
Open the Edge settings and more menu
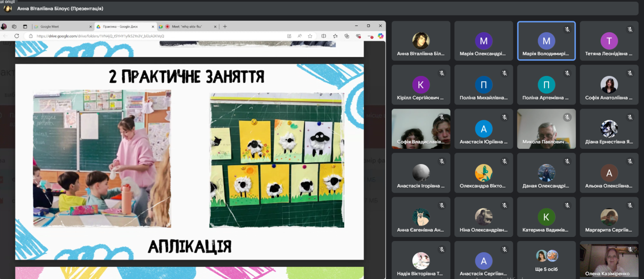click(370, 36)
